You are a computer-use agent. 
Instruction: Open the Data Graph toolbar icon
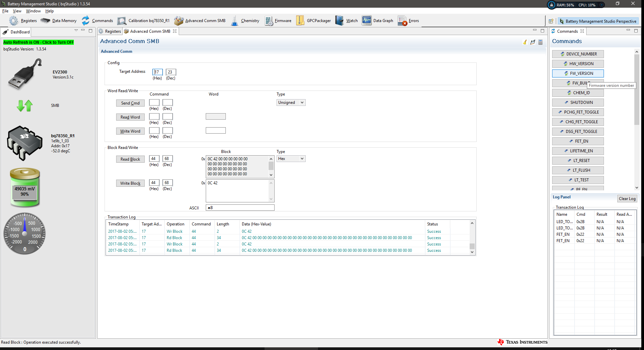[x=377, y=21]
